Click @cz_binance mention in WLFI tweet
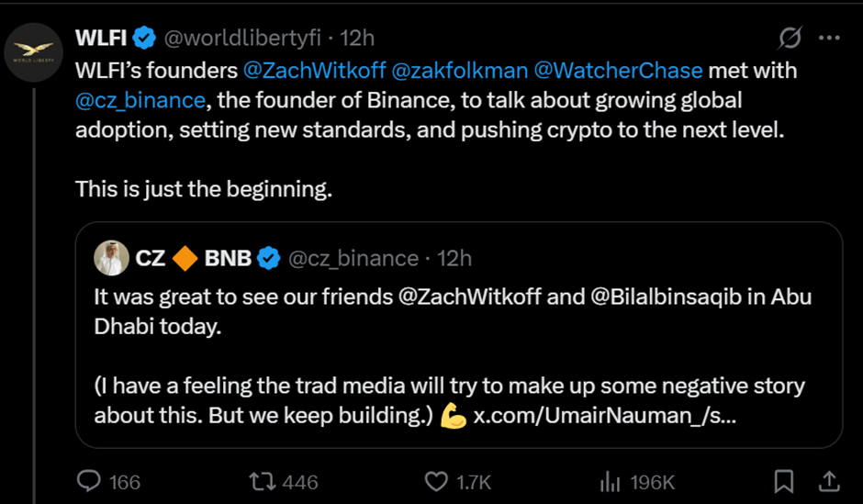 pyautogui.click(x=140, y=99)
